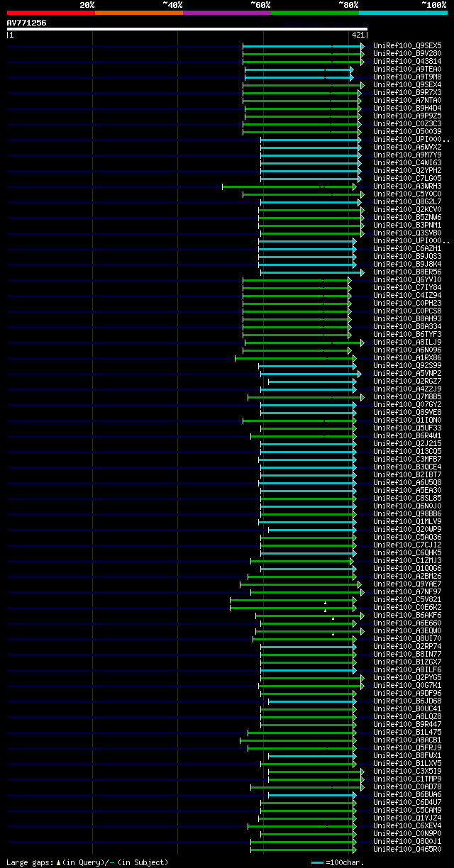Select the UniRef100_Q3SVB0 label

click(x=407, y=233)
